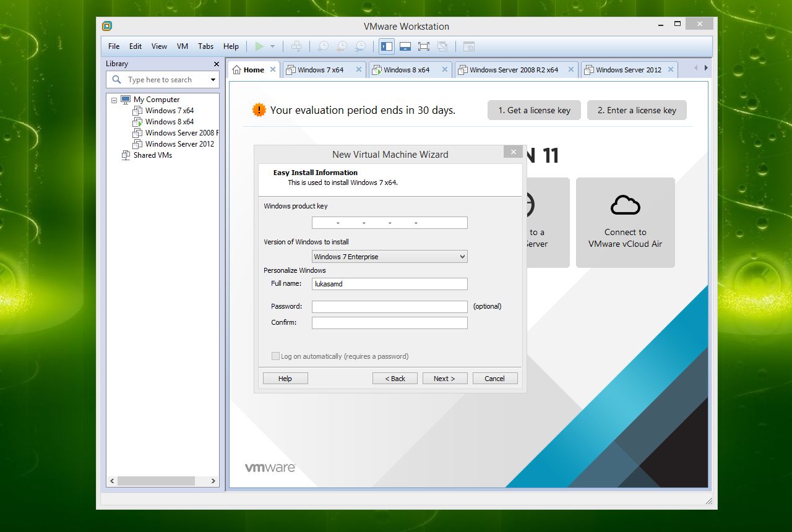The height and width of the screenshot is (532, 792).
Task: Toggle the Show Library sidebar icon
Action: click(x=387, y=46)
